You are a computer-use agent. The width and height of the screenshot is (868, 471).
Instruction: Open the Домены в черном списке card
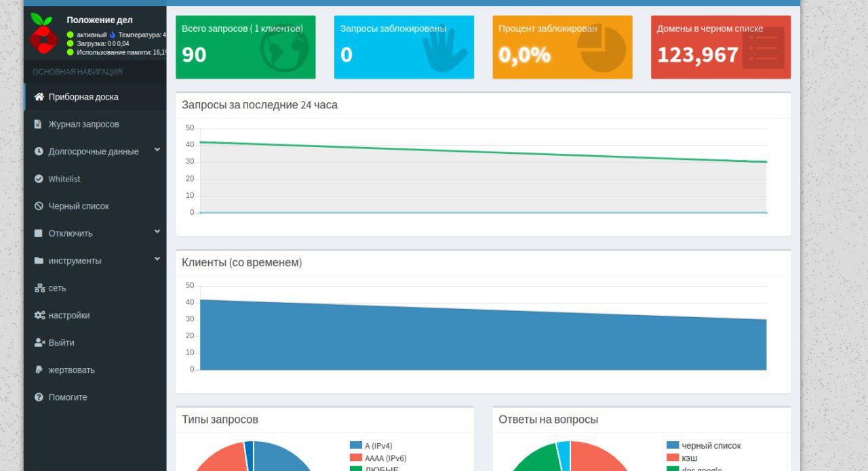721,47
